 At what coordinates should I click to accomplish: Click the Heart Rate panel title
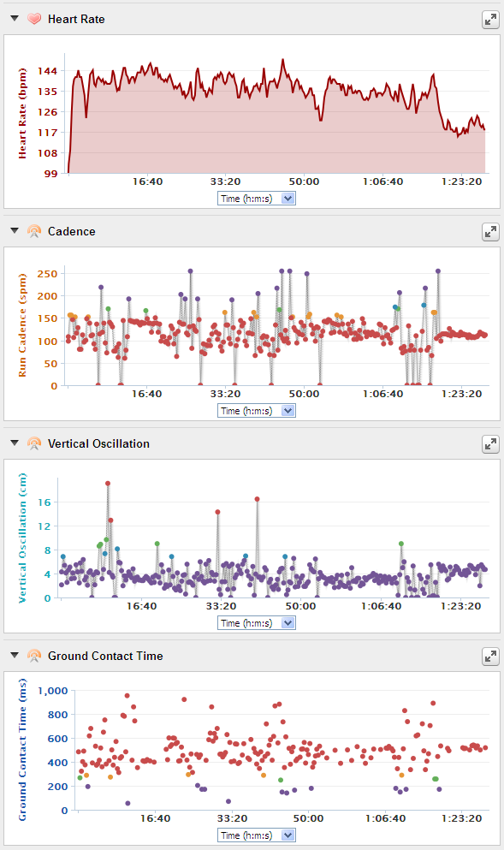[76, 19]
